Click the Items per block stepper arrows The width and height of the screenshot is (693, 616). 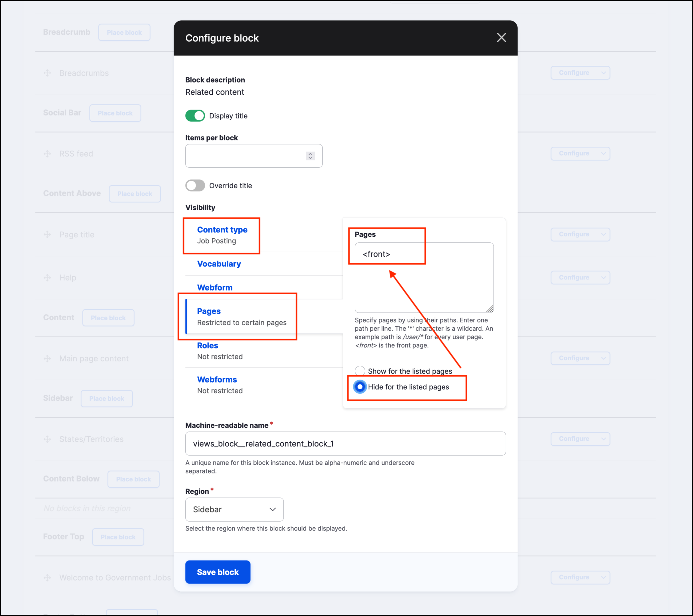[310, 156]
